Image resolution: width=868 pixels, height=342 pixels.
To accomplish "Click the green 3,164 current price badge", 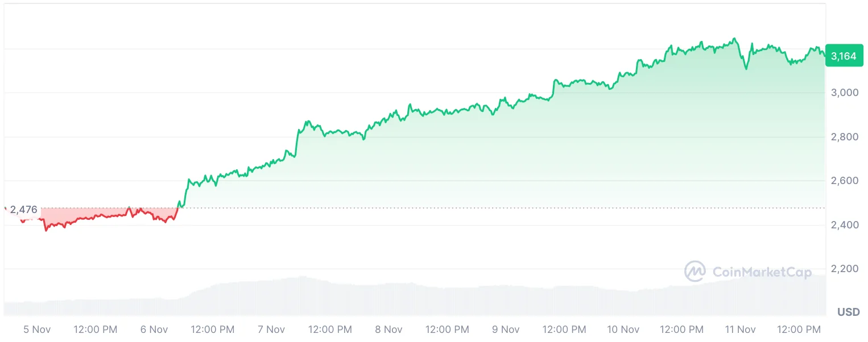I will (x=844, y=56).
